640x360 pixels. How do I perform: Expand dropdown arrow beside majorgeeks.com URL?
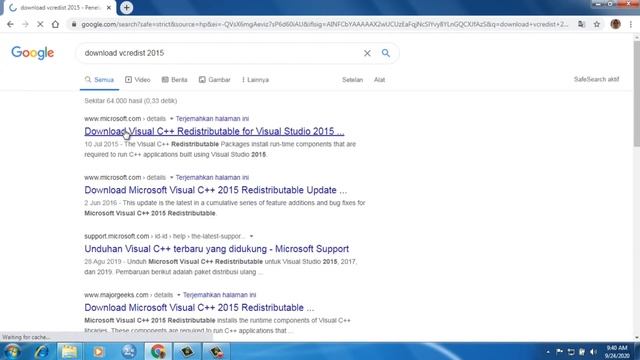pyautogui.click(x=179, y=295)
